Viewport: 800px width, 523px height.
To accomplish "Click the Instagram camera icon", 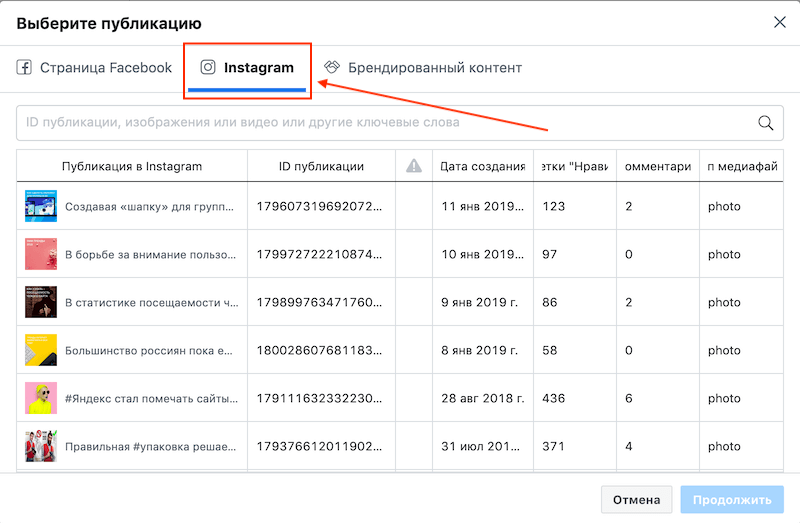I will (x=208, y=67).
